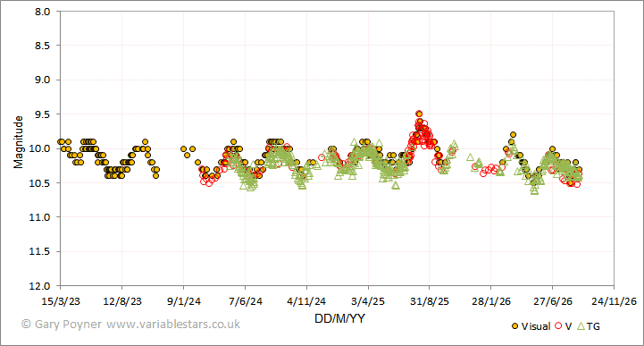This screenshot has width=644, height=346.
Task: Select the Visual legend label
Action: tap(536, 326)
